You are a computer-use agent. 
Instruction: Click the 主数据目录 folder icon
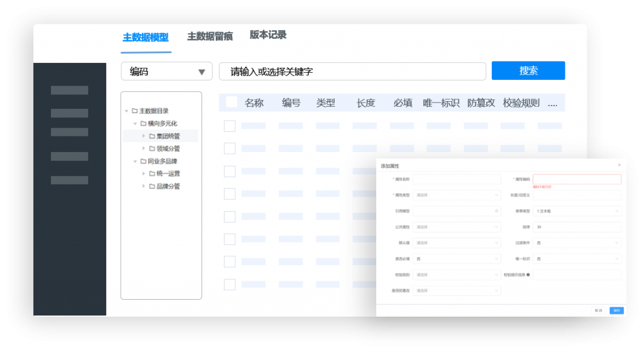tap(135, 111)
